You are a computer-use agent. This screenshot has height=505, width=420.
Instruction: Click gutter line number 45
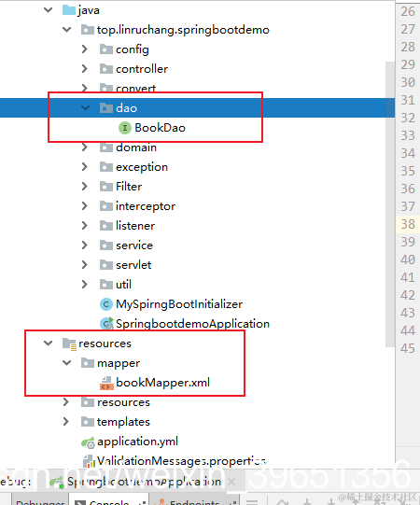[408, 348]
